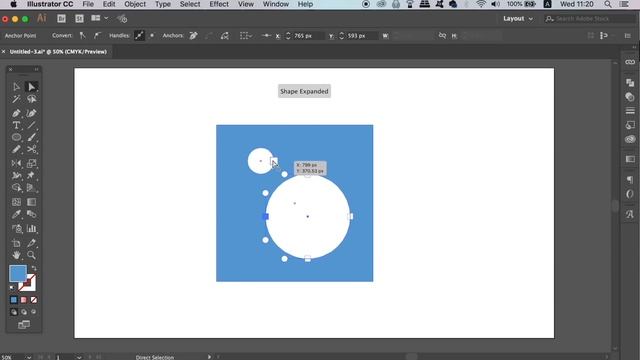Open the Object menu
Image resolution: width=640 pixels, height=360 pixels.
pyautogui.click(x=135, y=4)
